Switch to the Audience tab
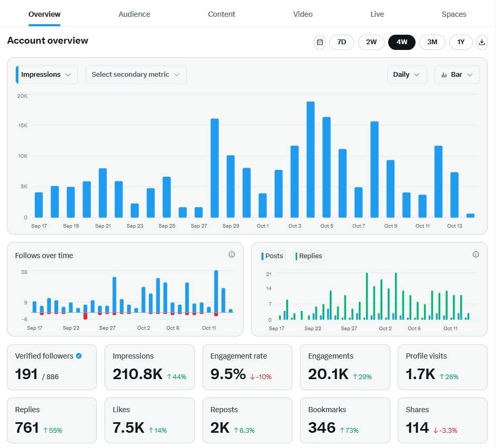 pyautogui.click(x=134, y=14)
